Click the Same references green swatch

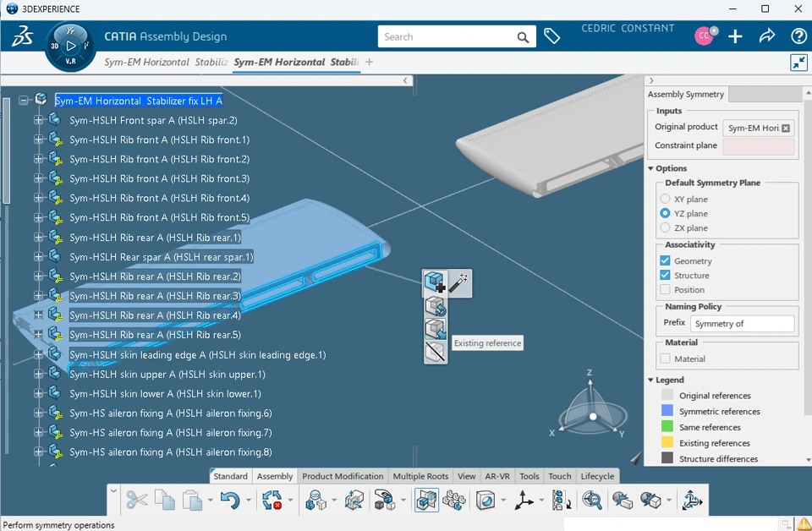tap(667, 427)
